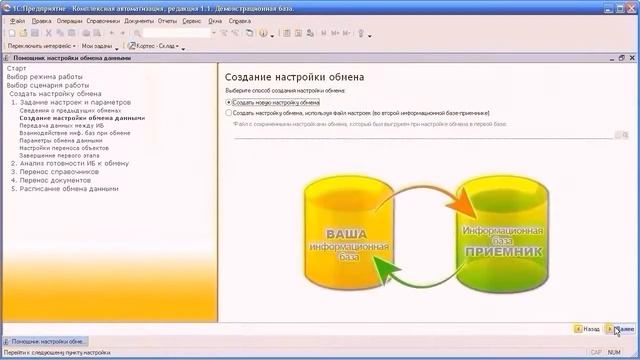Screen dimensions: 640x360
Task: Select 'Создать новую настройку обмена' radio option
Action: tap(229, 102)
